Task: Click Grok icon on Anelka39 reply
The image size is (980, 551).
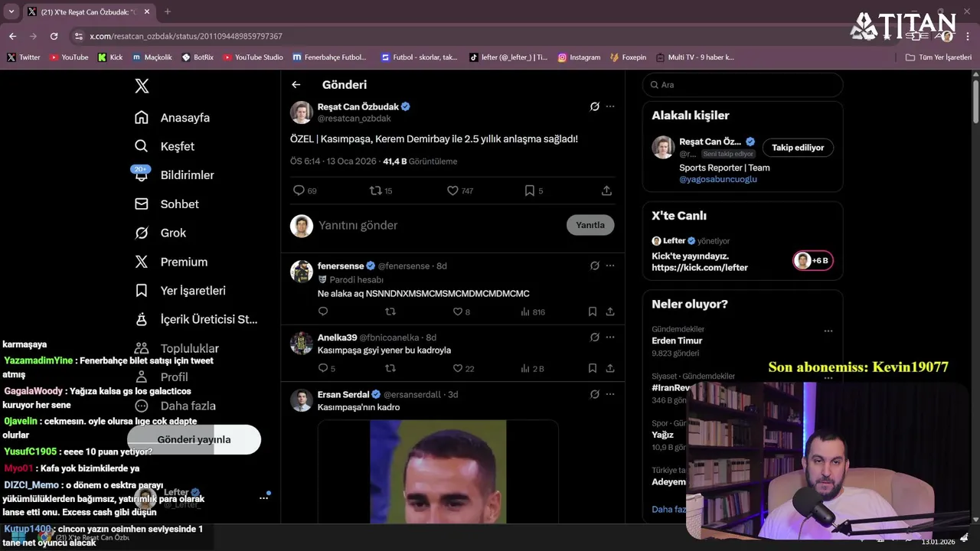Action: [x=594, y=337]
